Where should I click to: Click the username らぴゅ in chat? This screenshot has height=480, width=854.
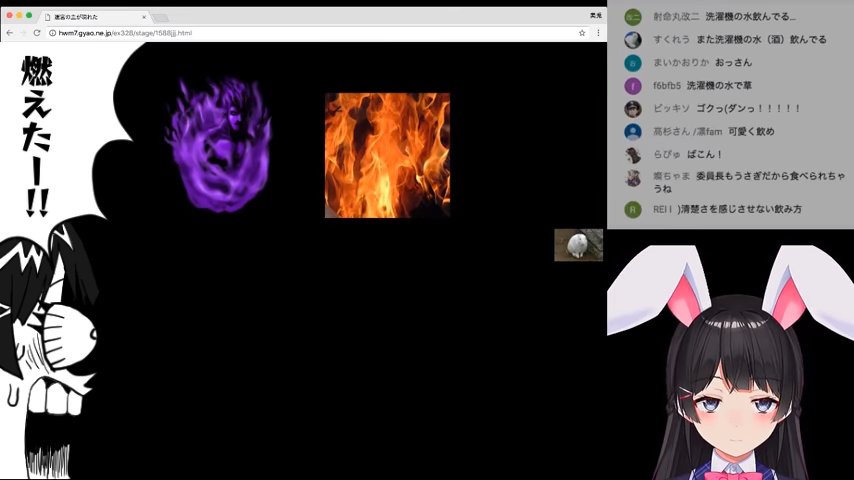(x=667, y=154)
